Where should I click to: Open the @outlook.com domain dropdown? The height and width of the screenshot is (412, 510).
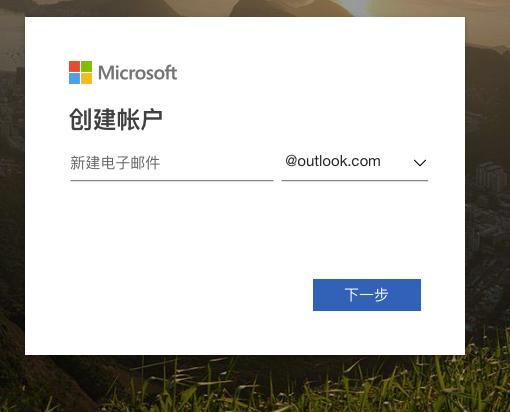(355, 163)
